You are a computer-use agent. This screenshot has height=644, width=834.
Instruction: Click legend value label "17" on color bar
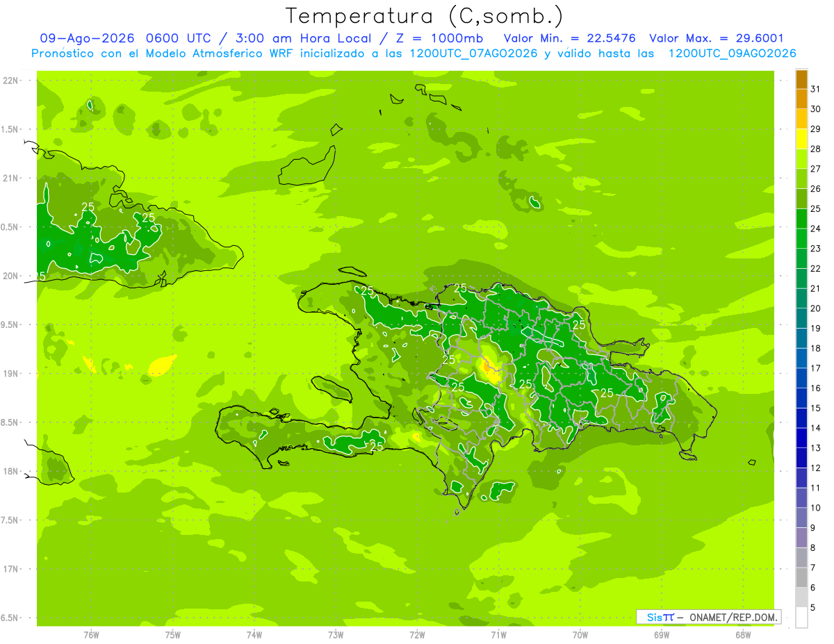tap(816, 368)
